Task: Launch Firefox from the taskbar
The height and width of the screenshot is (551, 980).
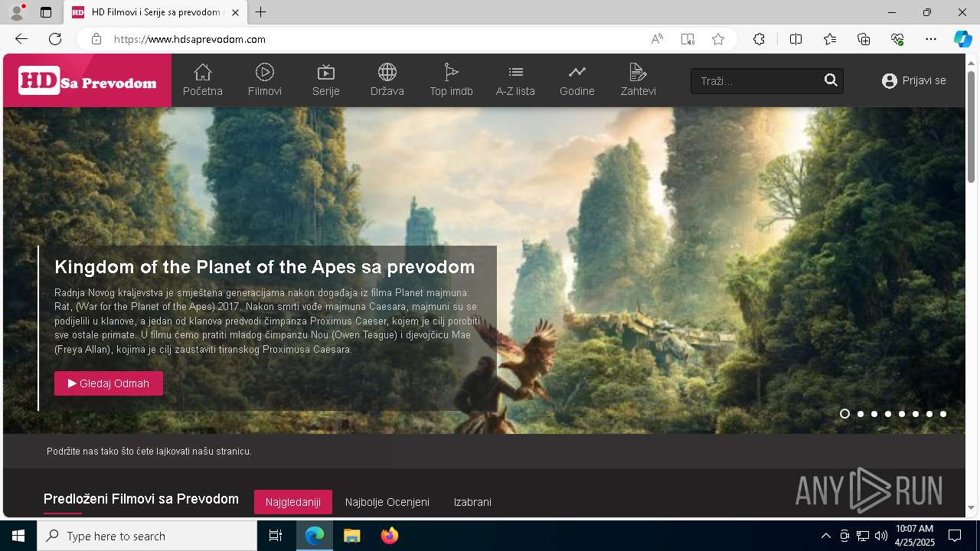Action: coord(390,536)
